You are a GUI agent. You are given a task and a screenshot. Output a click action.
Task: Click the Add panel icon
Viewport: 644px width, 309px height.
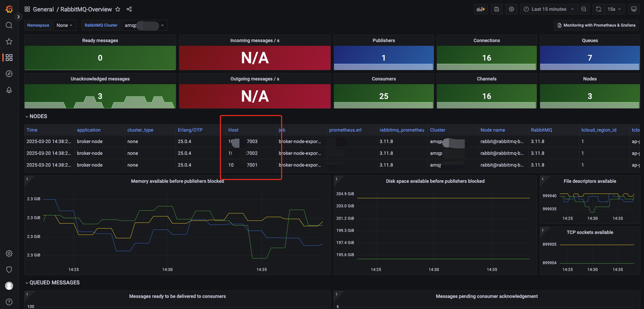tap(481, 9)
